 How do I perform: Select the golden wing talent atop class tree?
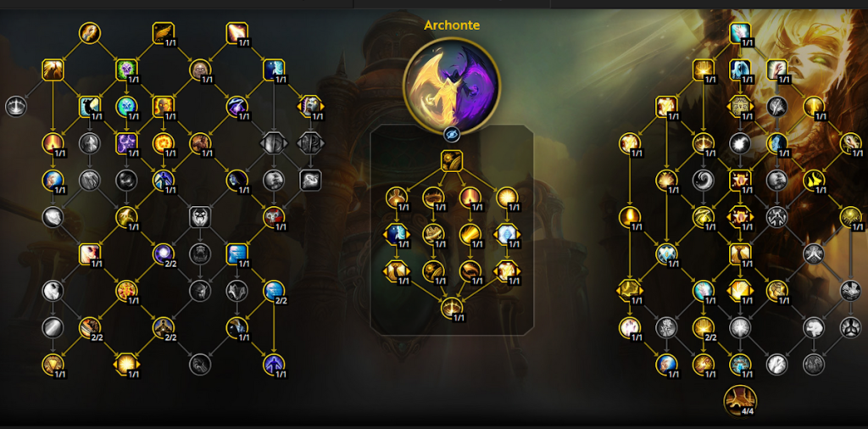pyautogui.click(x=164, y=33)
